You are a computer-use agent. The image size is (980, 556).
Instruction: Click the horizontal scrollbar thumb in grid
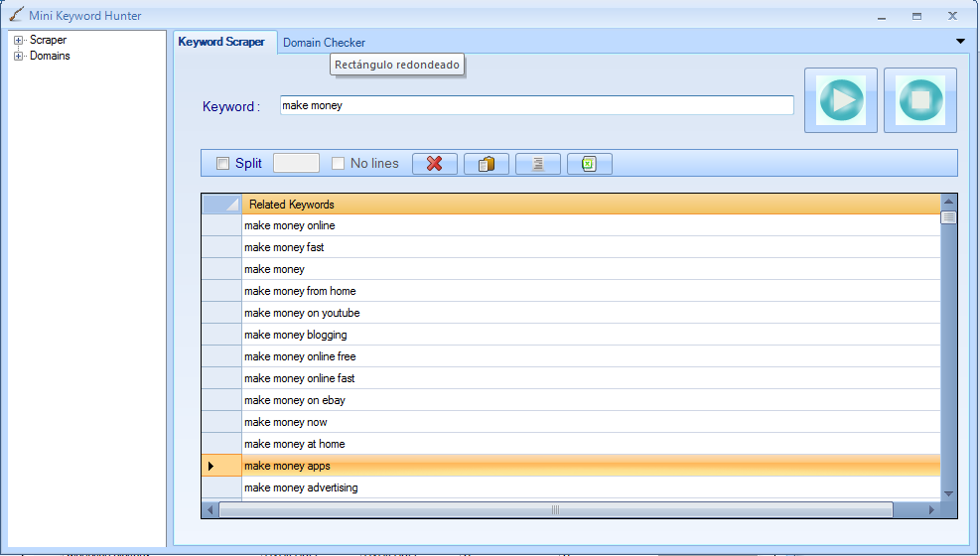tap(555, 509)
